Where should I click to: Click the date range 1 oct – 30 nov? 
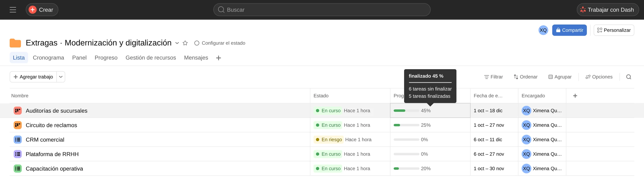(489, 168)
